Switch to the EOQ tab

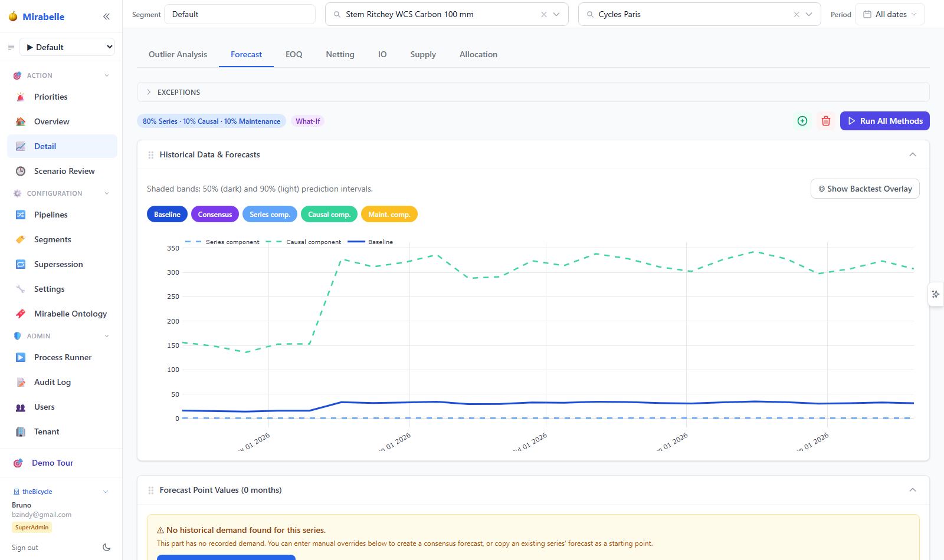point(294,54)
